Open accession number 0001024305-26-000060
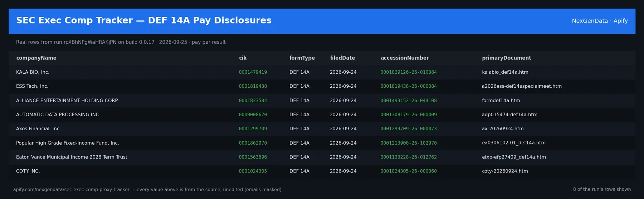Image resolution: width=644 pixels, height=199 pixels. (x=409, y=171)
